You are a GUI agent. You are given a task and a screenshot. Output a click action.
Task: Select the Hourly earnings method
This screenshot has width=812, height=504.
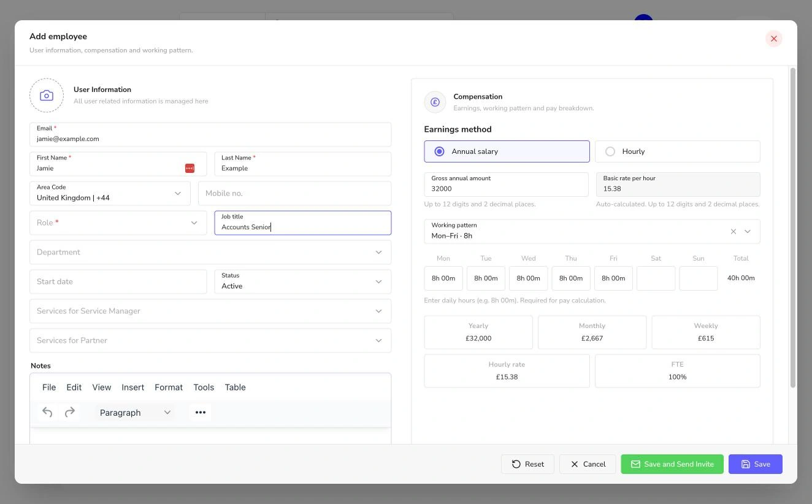[x=678, y=151]
